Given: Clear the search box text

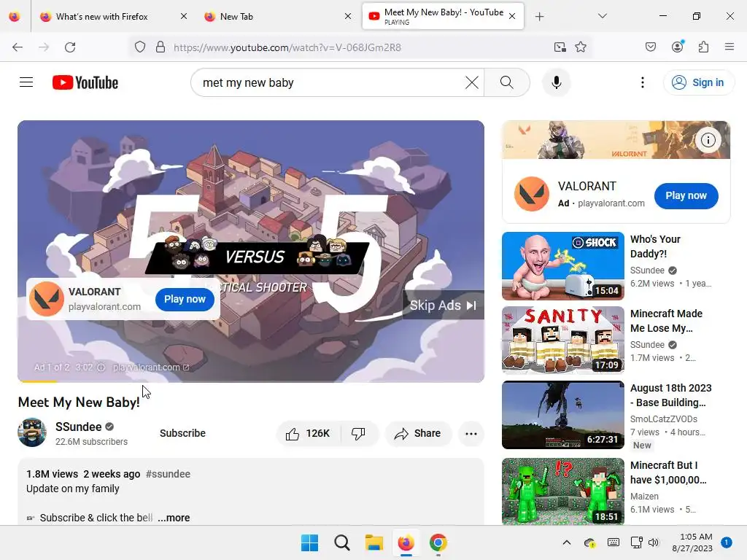Looking at the screenshot, I should (x=472, y=82).
